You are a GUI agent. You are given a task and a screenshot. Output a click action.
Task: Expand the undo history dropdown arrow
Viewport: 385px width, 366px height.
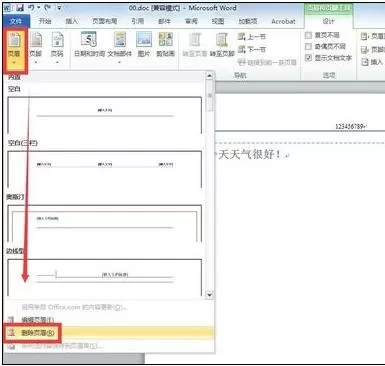coord(39,7)
